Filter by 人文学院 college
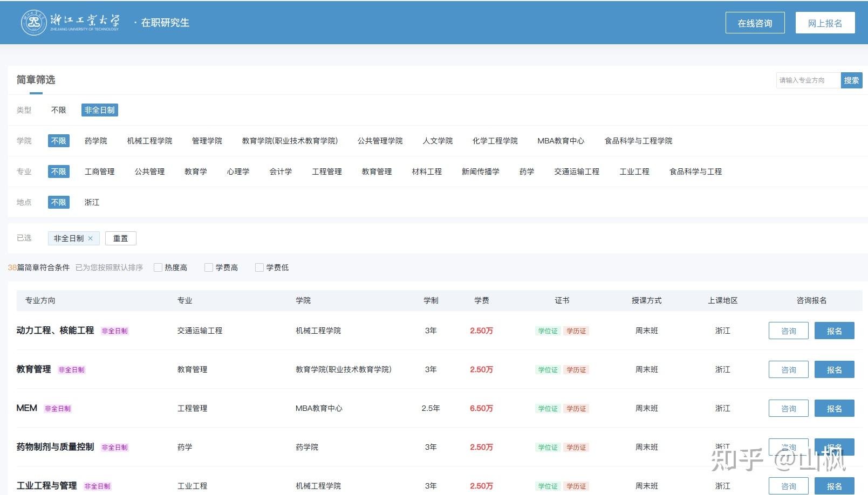This screenshot has width=868, height=495. 438,141
